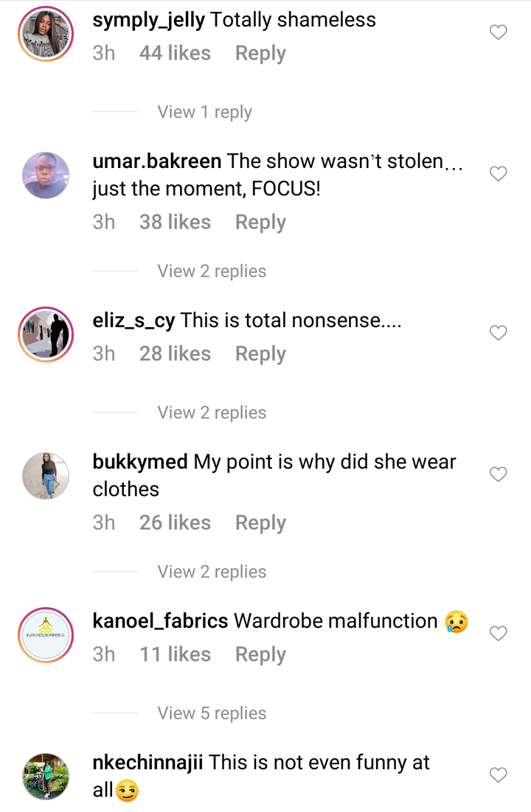The width and height of the screenshot is (531, 812).
Task: Tap heart icon beside nkechinnajii's comment
Action: [x=499, y=774]
